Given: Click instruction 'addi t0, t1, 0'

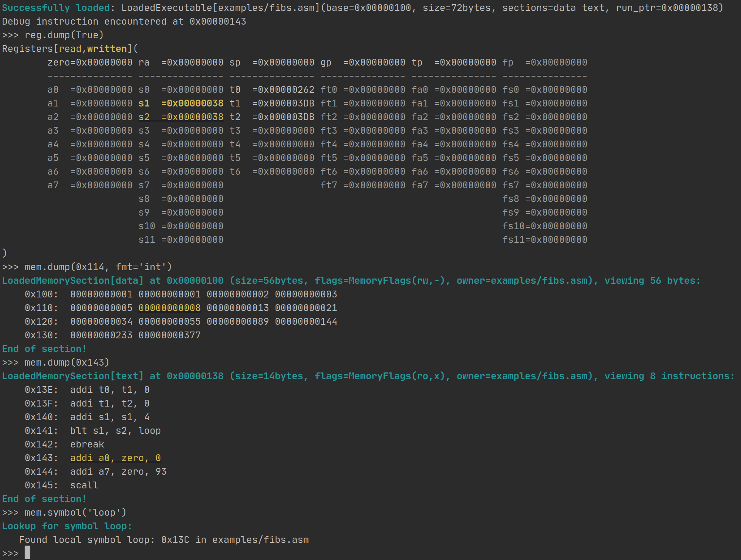Looking at the screenshot, I should point(110,390).
